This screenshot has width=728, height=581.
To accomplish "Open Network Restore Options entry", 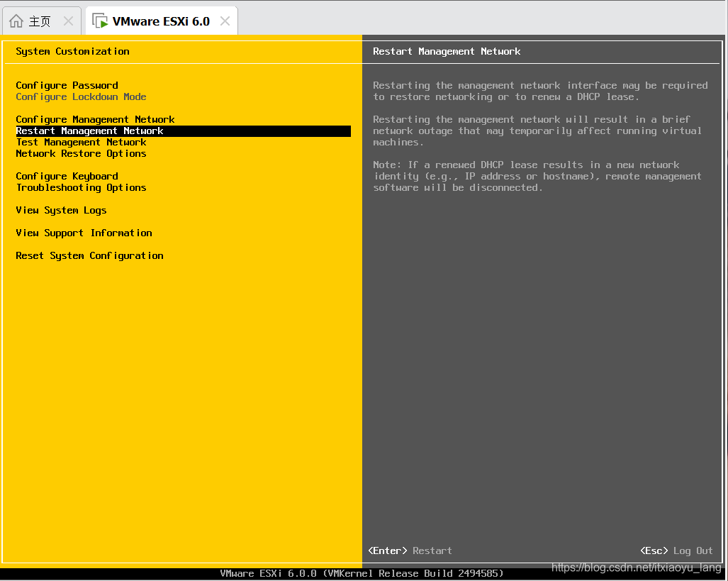I will (82, 153).
